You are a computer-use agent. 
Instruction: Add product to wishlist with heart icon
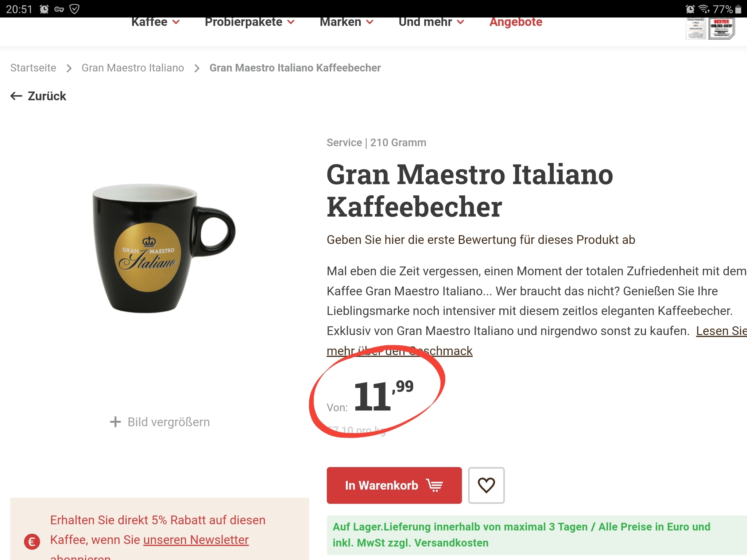tap(486, 485)
